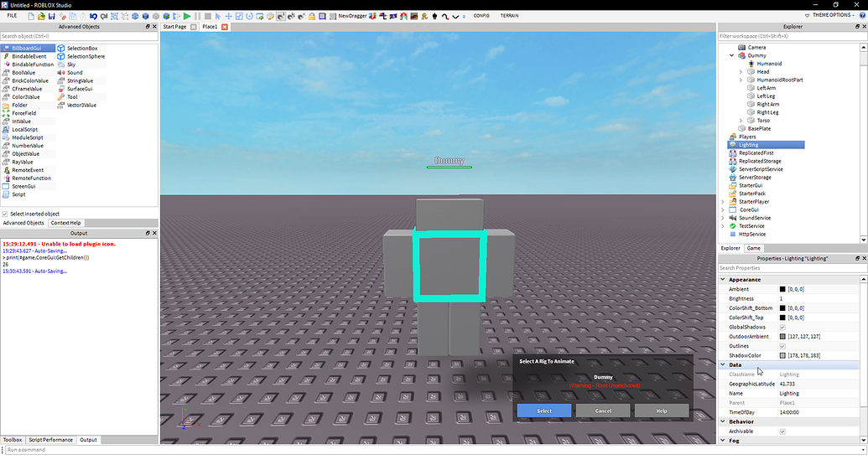Expand the StarterPlayer service
Screen dimensions: 868x470
pyautogui.click(x=722, y=202)
